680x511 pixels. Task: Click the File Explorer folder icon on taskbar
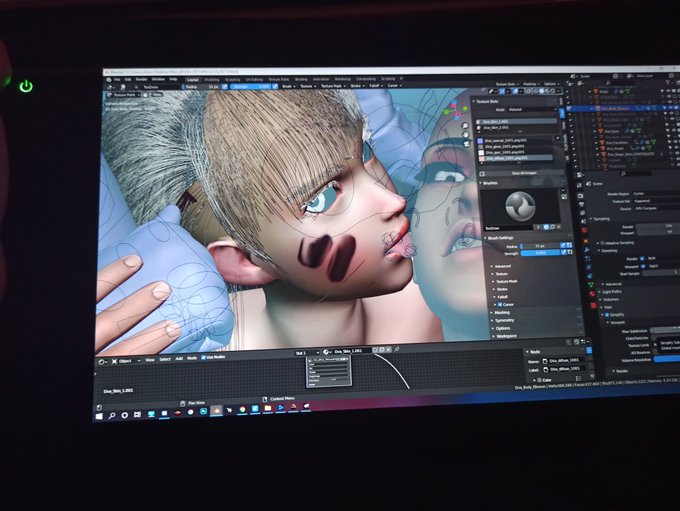(268, 409)
